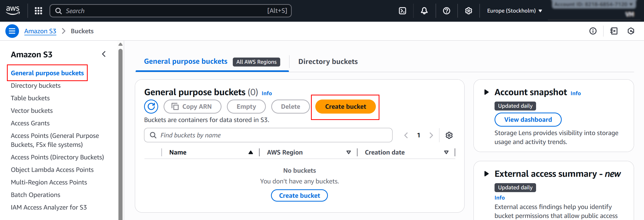Open table preferences gear icon
The image size is (644, 220).
pyautogui.click(x=449, y=135)
